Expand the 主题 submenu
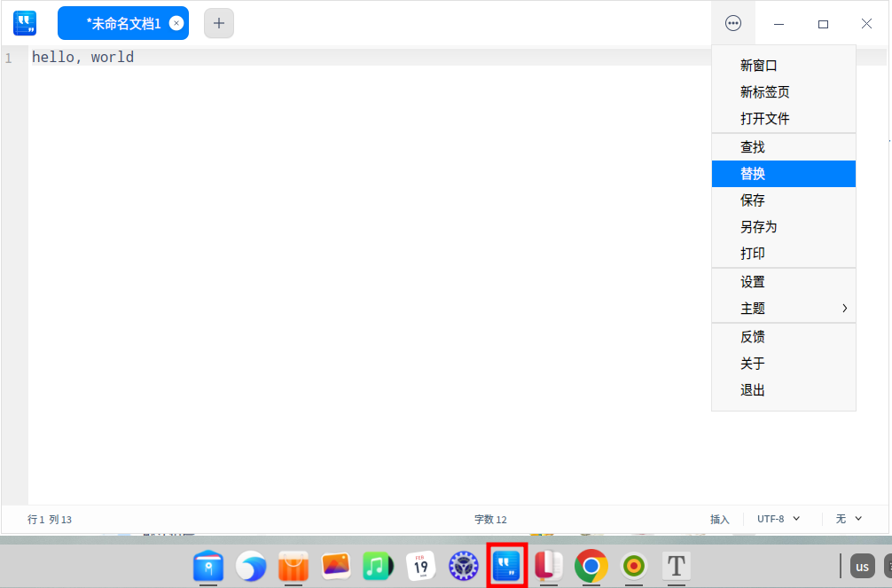892x588 pixels. point(783,309)
